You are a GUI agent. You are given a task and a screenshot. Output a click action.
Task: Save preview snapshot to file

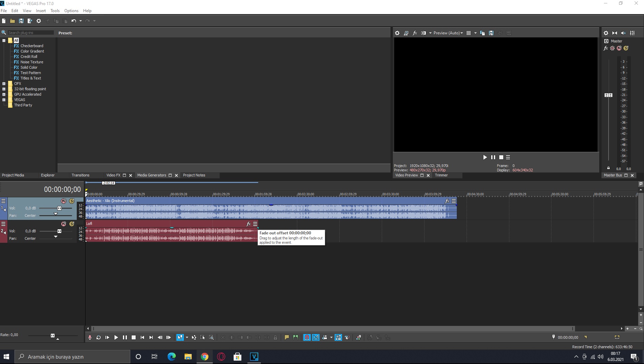(x=491, y=33)
